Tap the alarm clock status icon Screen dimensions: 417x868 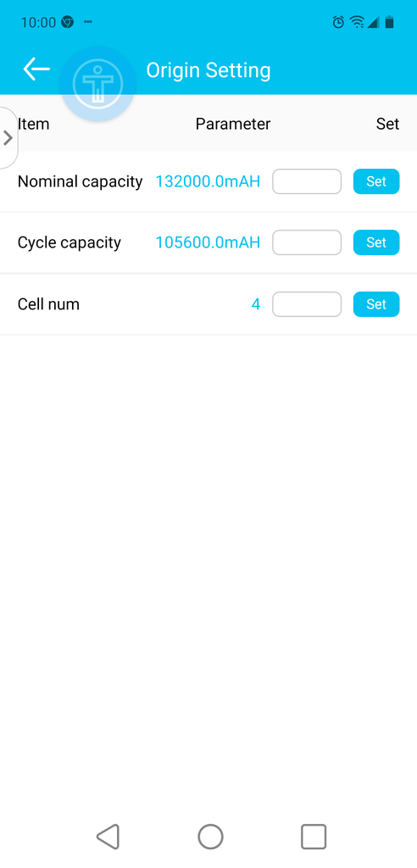pos(338,22)
